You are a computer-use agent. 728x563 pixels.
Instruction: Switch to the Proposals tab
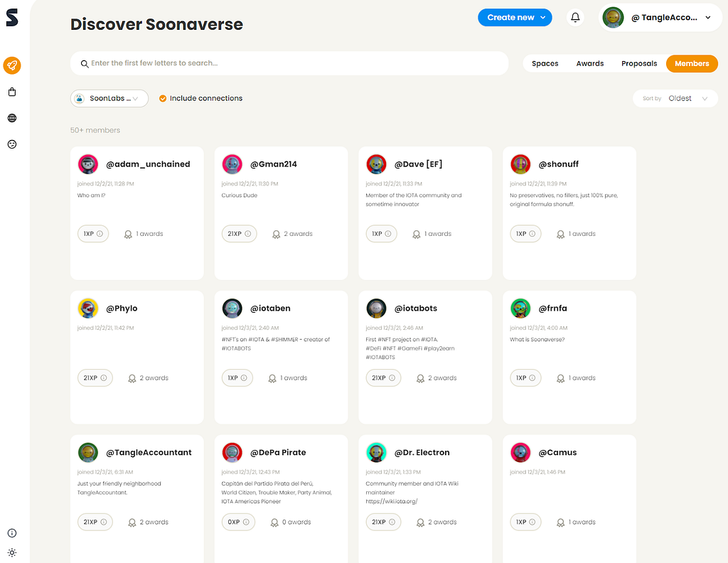click(x=639, y=63)
